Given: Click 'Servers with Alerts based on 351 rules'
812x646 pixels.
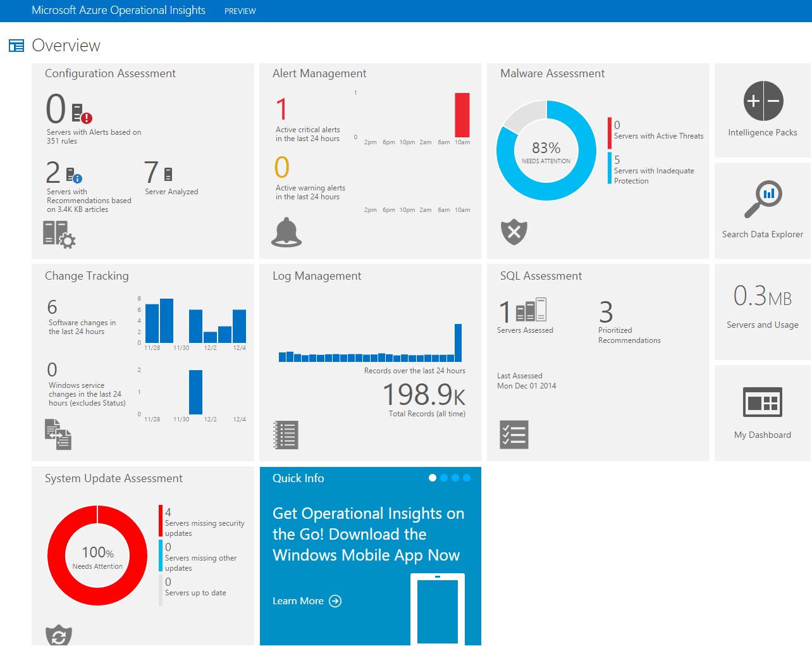Looking at the screenshot, I should (x=94, y=137).
